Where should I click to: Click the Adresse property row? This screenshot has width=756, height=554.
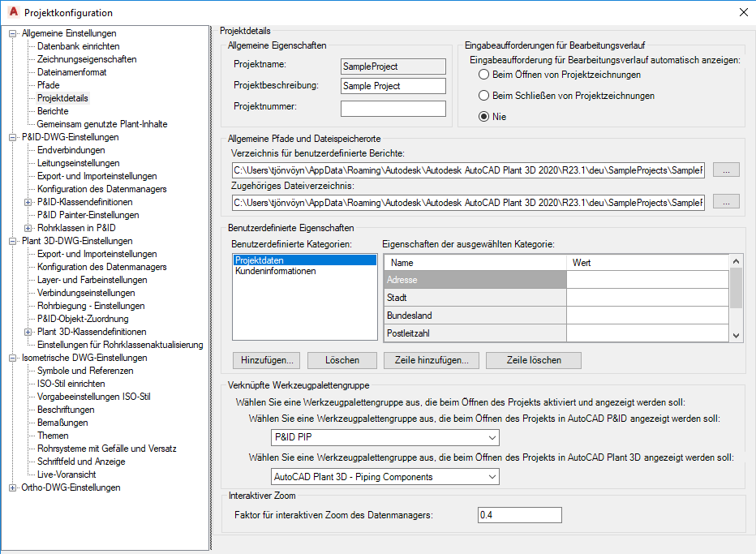556,280
